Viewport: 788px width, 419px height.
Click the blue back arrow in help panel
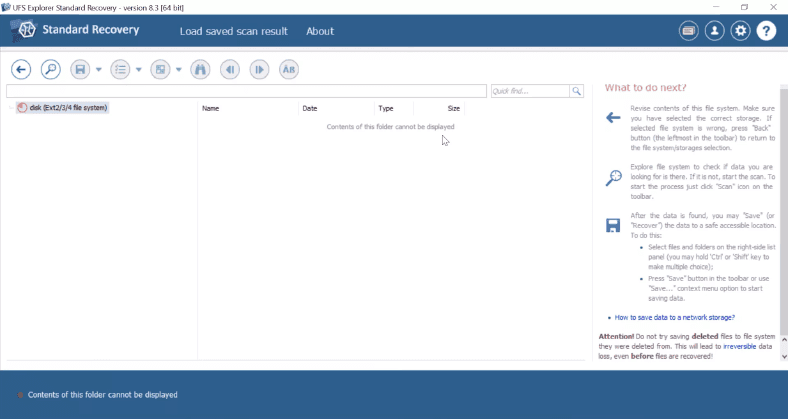pos(613,118)
